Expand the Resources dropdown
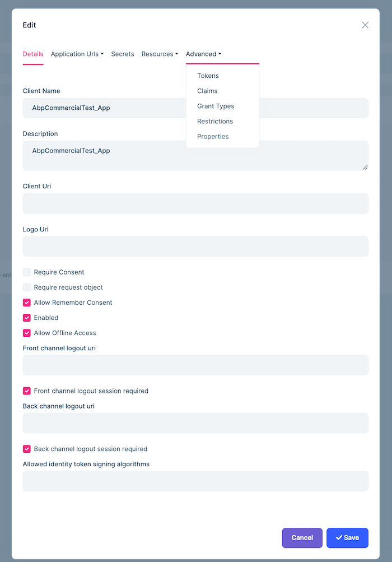Screen dimensions: 392x562 tap(159, 54)
